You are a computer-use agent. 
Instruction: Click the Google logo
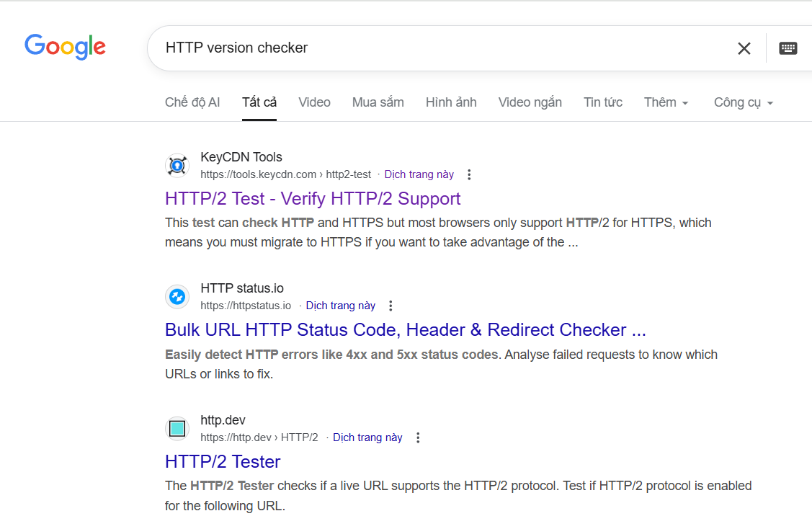pos(65,47)
